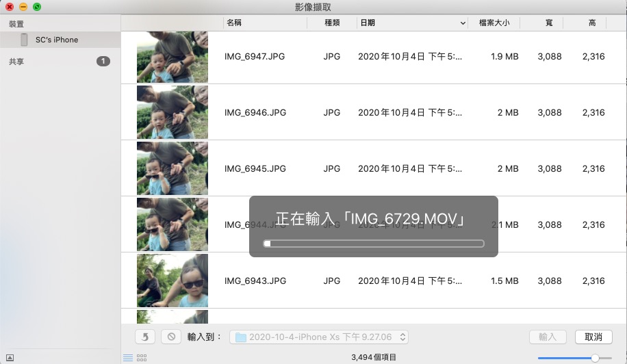
Task: Click height 2,316 in IMG_6943.JPG row
Action: pyautogui.click(x=593, y=281)
